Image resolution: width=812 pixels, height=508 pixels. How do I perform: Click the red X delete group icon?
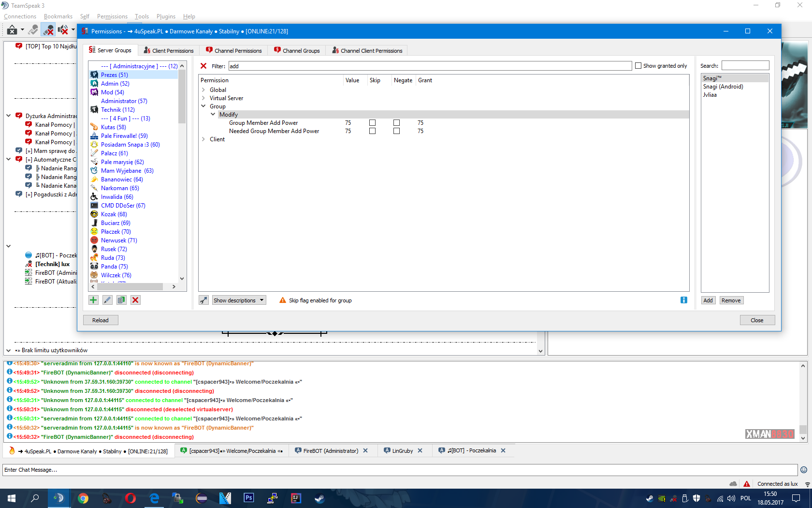click(135, 300)
